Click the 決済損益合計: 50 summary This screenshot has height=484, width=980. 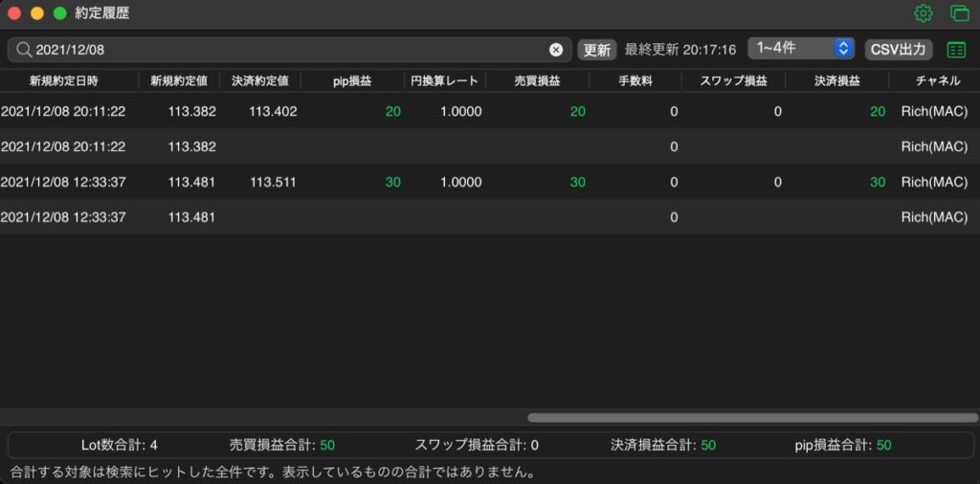(663, 446)
